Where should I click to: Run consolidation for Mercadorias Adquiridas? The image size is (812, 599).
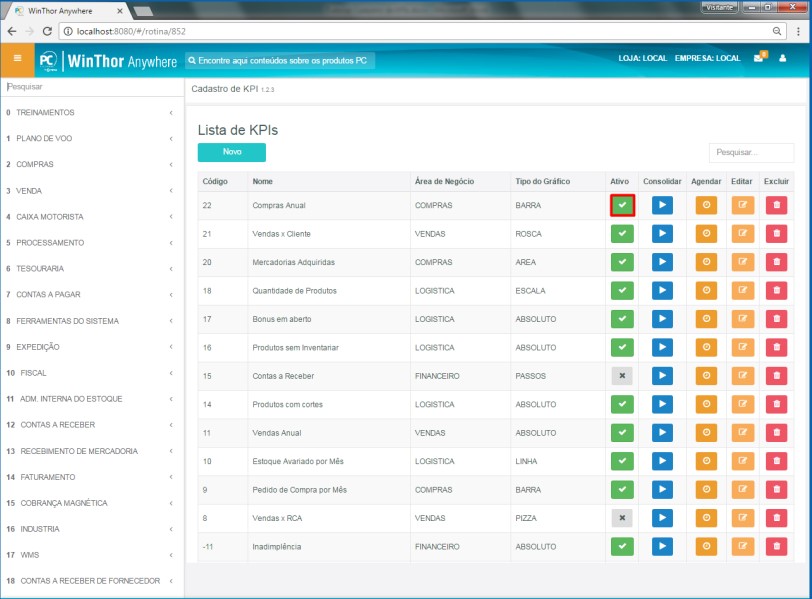[x=662, y=262]
